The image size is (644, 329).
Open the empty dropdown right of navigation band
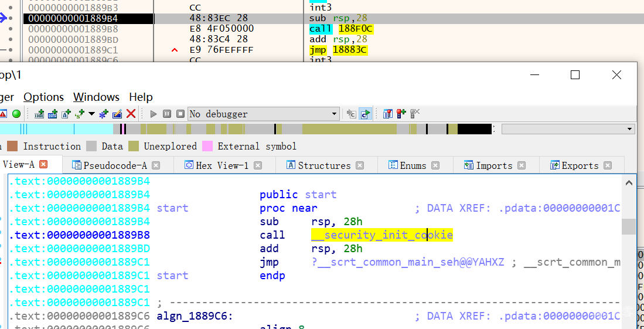coord(568,129)
